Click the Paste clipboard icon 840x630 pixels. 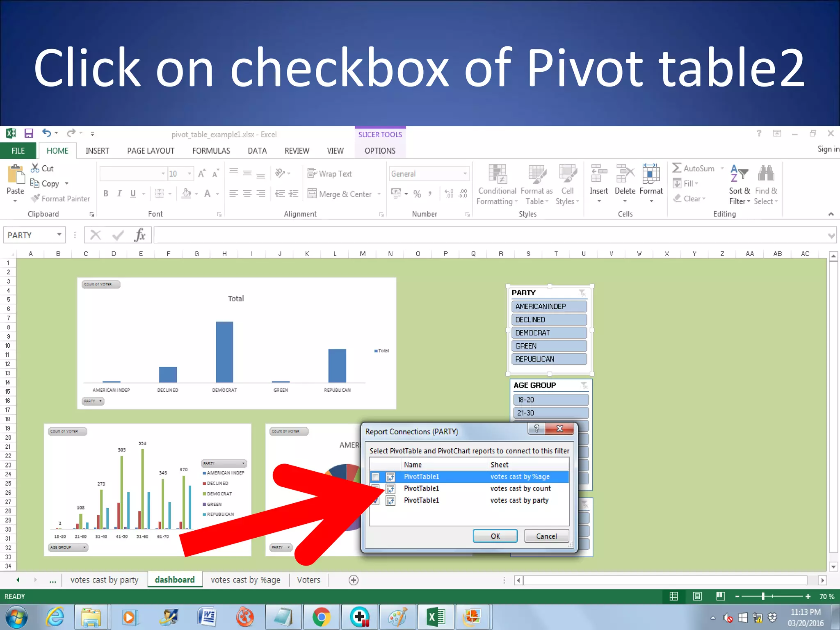click(x=16, y=174)
